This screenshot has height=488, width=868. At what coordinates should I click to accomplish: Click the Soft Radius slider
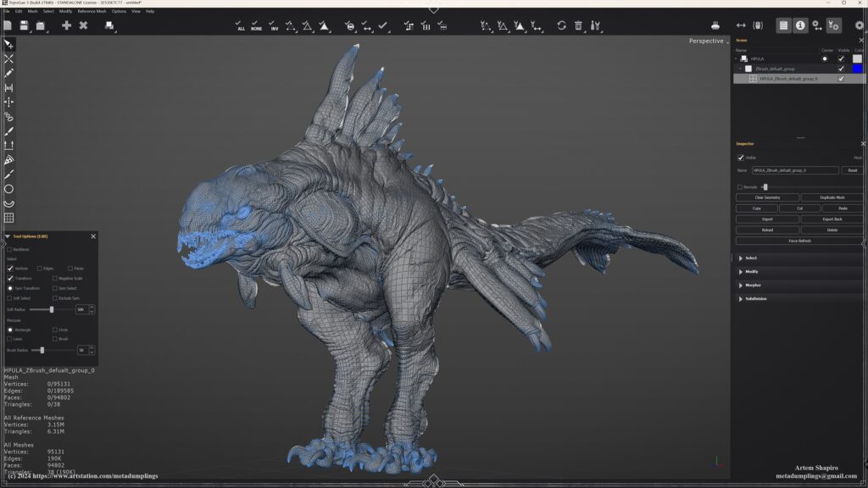pyautogui.click(x=51, y=309)
